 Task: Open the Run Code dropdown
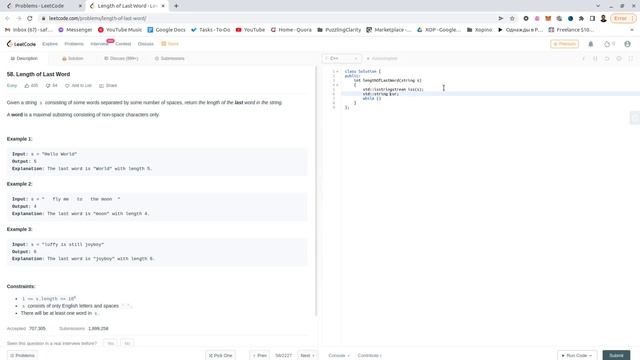(x=577, y=356)
